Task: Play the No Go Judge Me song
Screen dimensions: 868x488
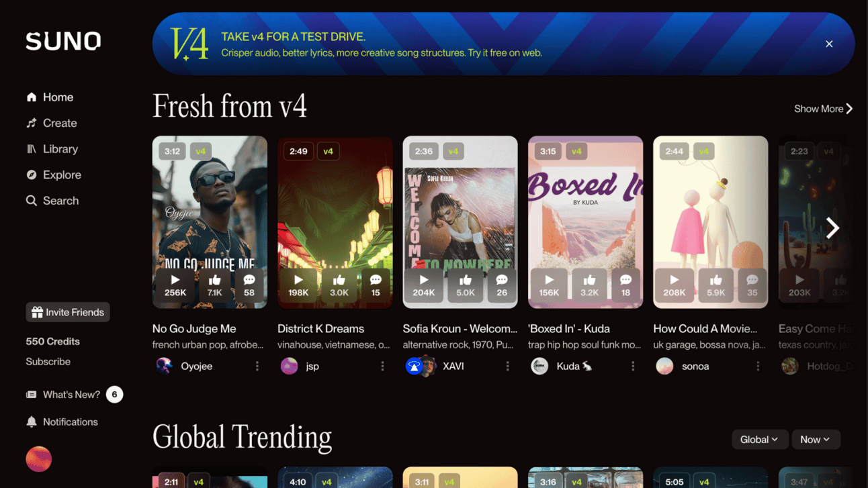Action: pyautogui.click(x=175, y=285)
